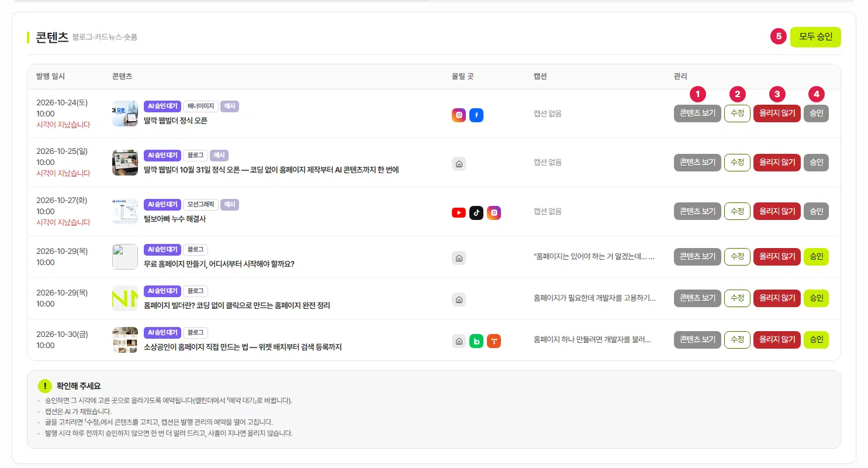
Task: View content of the 2026-10-30 post
Action: pos(697,340)
